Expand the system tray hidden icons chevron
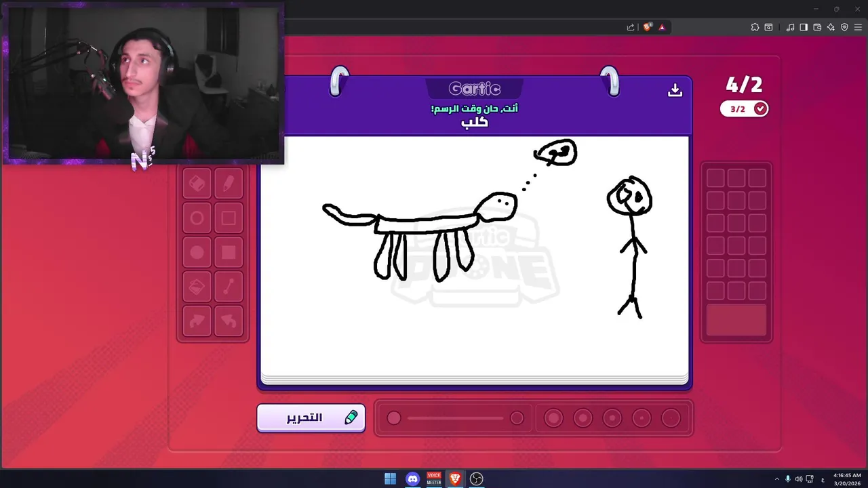The image size is (868, 488). click(x=777, y=479)
